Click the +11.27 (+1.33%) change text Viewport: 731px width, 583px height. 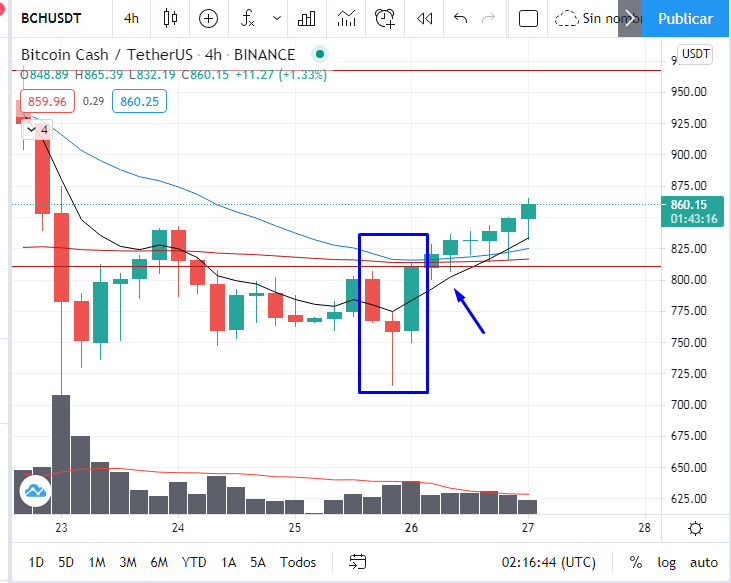coord(281,75)
